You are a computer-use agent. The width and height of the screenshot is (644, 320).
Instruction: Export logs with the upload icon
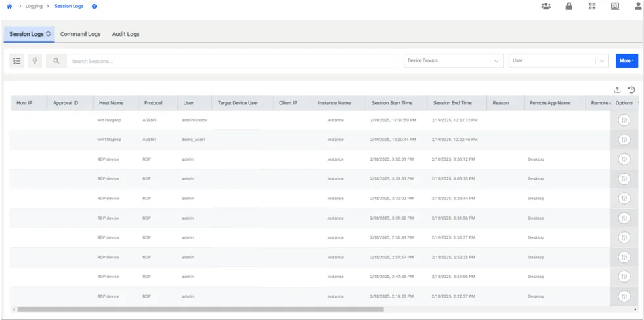tap(617, 90)
